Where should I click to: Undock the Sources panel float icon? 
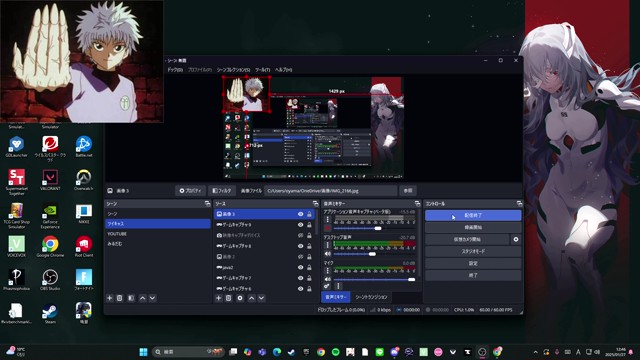[316, 204]
